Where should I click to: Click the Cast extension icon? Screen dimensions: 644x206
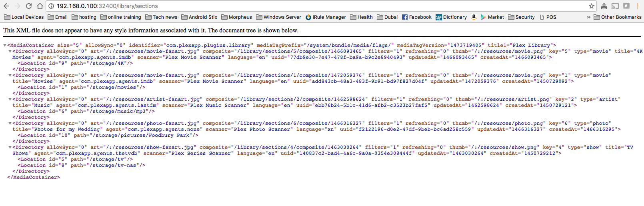(615, 6)
